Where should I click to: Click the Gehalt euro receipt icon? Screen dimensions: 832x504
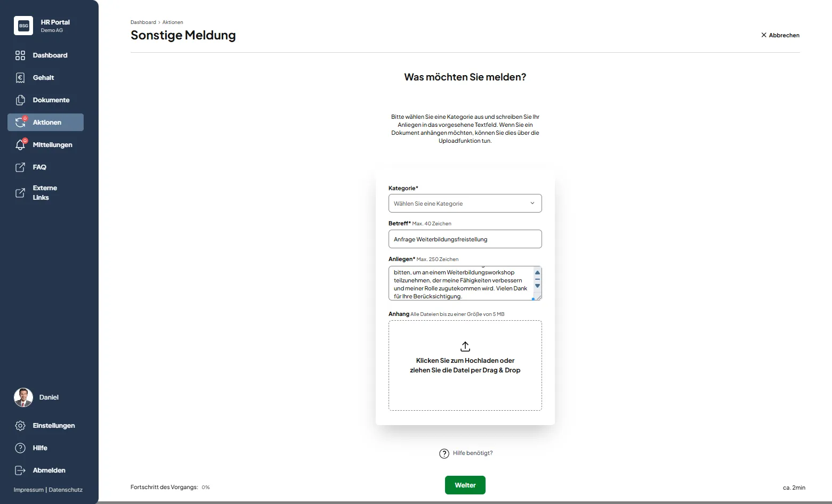pyautogui.click(x=20, y=78)
